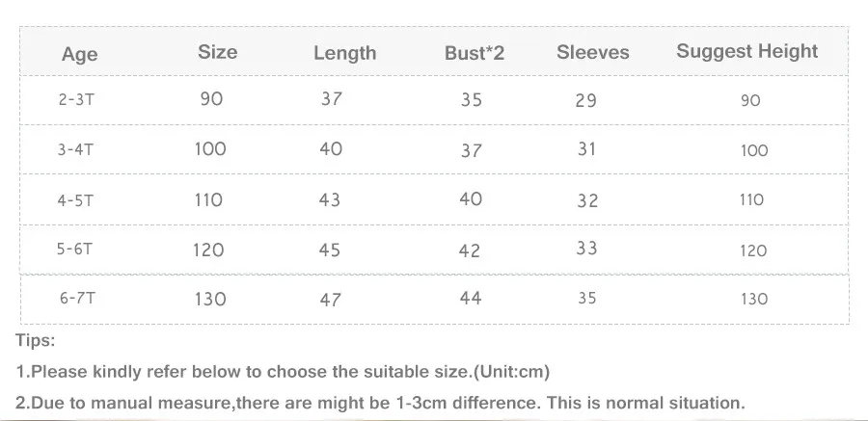868x421 pixels.
Task: Select sleeves value 29
Action: click(585, 100)
